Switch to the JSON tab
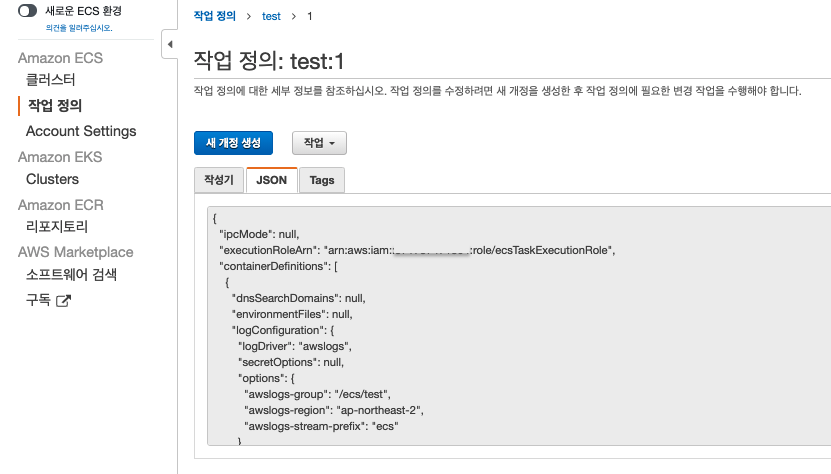 271,180
